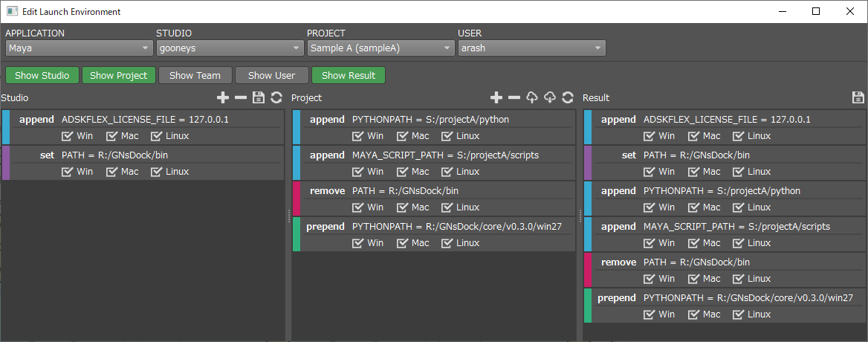Refresh the Studio panel with the reload icon
This screenshot has height=342, width=868.
276,97
